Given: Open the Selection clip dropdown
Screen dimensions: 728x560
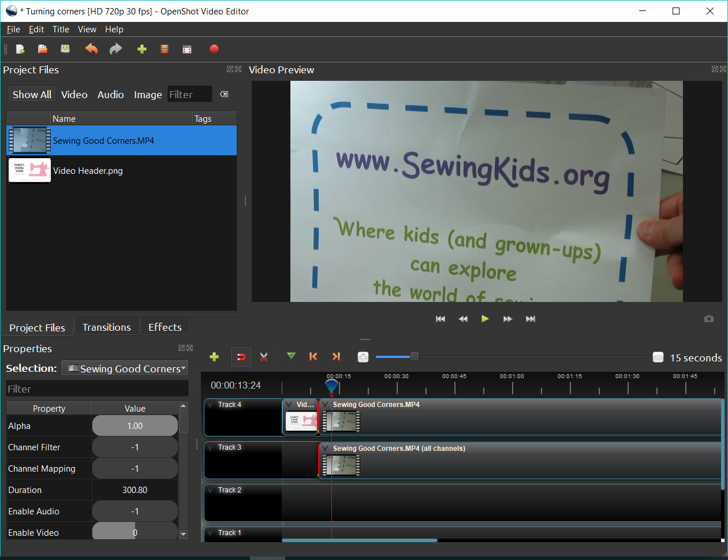Looking at the screenshot, I should click(x=125, y=368).
